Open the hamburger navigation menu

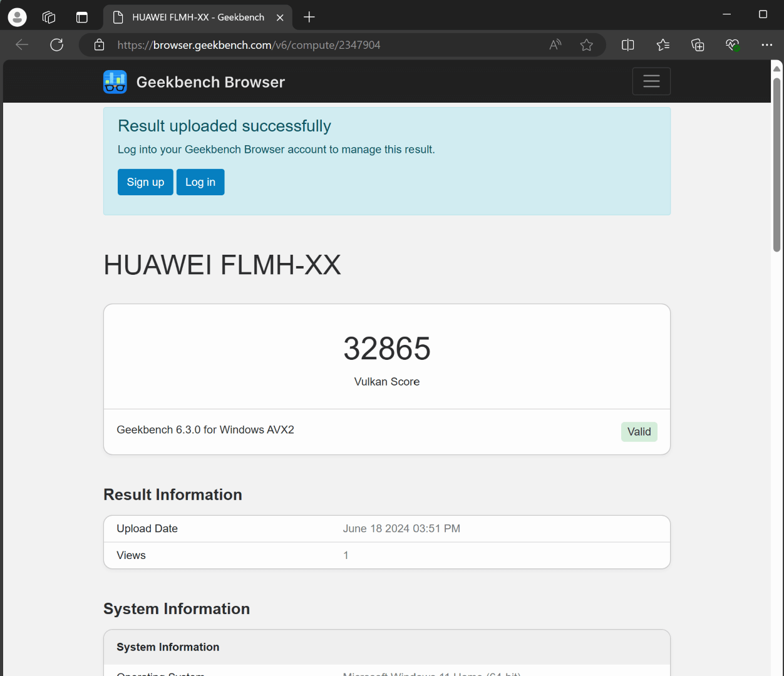pyautogui.click(x=651, y=81)
